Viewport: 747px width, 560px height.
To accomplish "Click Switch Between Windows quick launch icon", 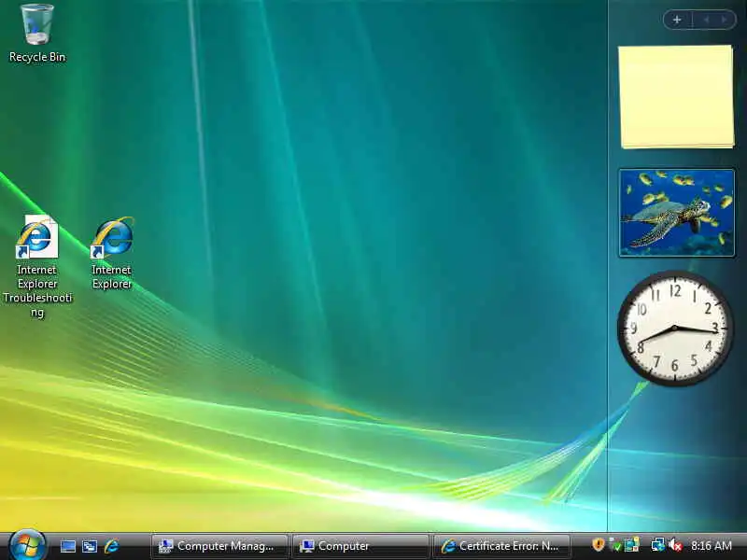I will (90, 546).
